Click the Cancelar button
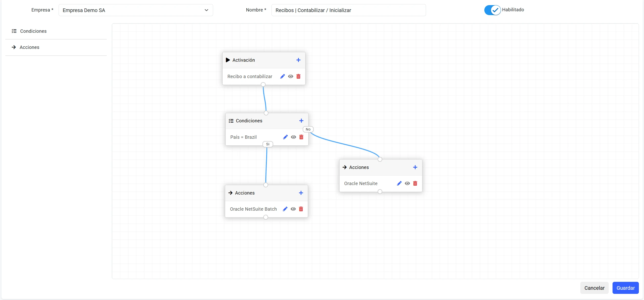Screen dimensions: 644x300 pos(594,288)
